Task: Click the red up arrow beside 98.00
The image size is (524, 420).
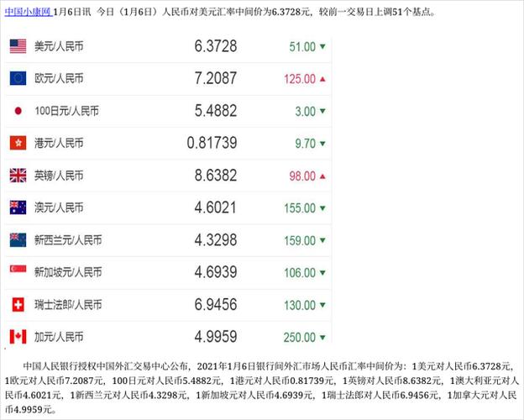Action: point(323,176)
